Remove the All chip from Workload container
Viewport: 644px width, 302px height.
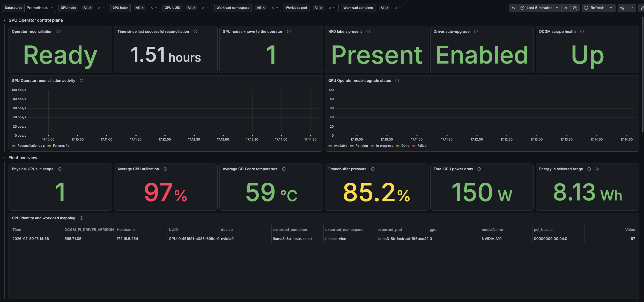[x=387, y=8]
